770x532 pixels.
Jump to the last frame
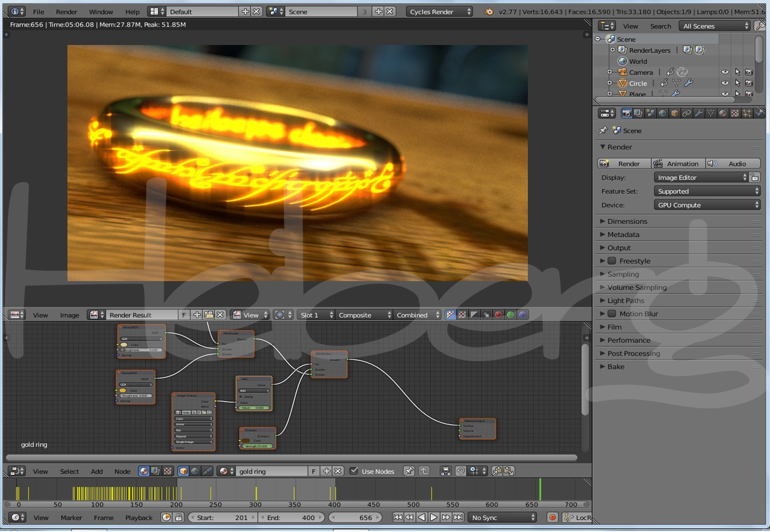[x=458, y=517]
